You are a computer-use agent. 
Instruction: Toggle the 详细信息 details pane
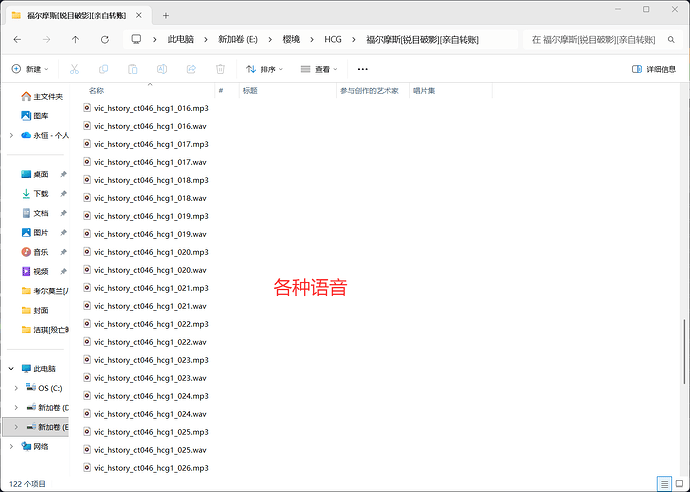tap(653, 69)
